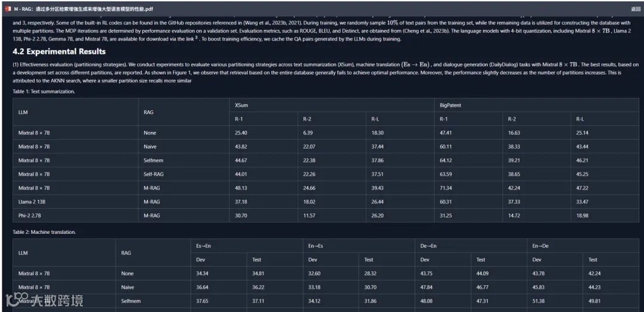Image resolution: width=644 pixels, height=312 pixels.
Task: Click the 44.67 Selfmem XSum value
Action: click(x=241, y=160)
